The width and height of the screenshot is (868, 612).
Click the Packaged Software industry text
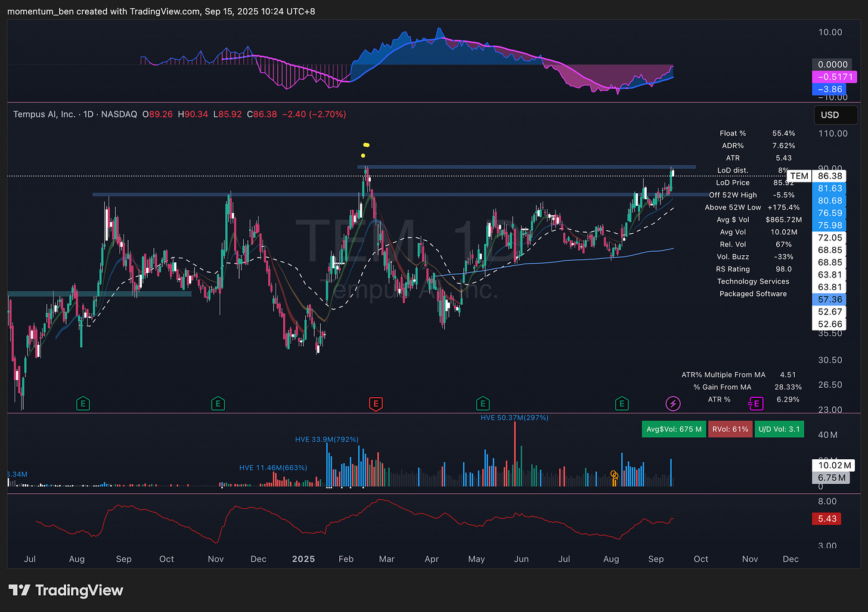point(753,294)
